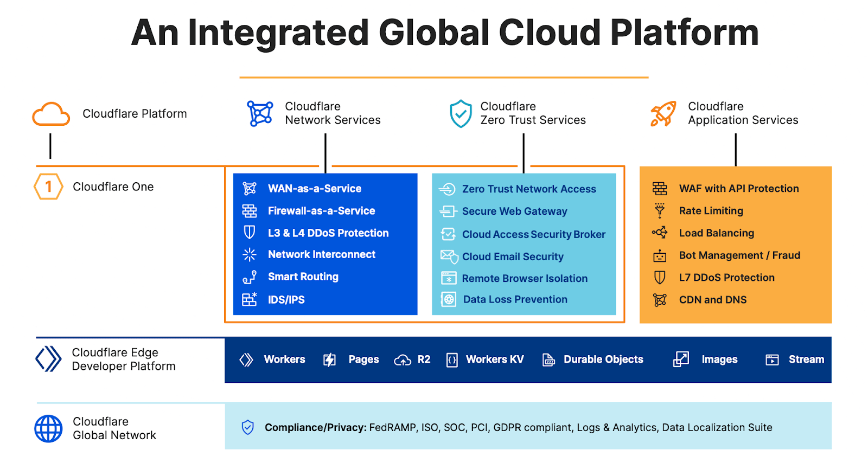Click the Global Network globe icon
The image size is (868, 456).
(48, 428)
